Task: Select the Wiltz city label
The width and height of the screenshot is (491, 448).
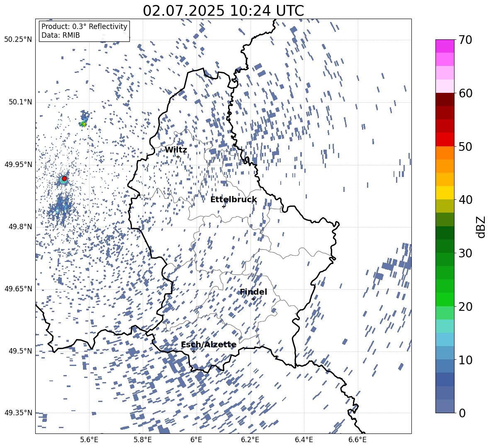Action: click(176, 150)
